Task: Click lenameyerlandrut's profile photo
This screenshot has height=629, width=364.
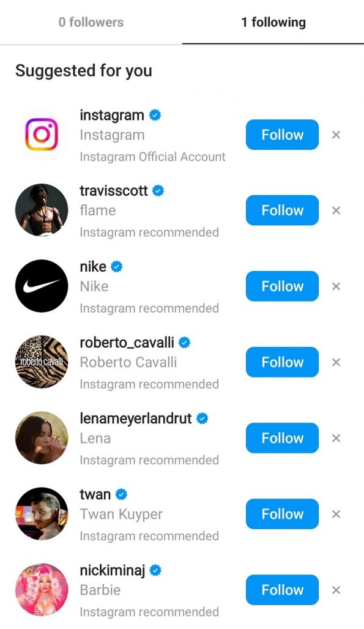Action: coord(41,437)
